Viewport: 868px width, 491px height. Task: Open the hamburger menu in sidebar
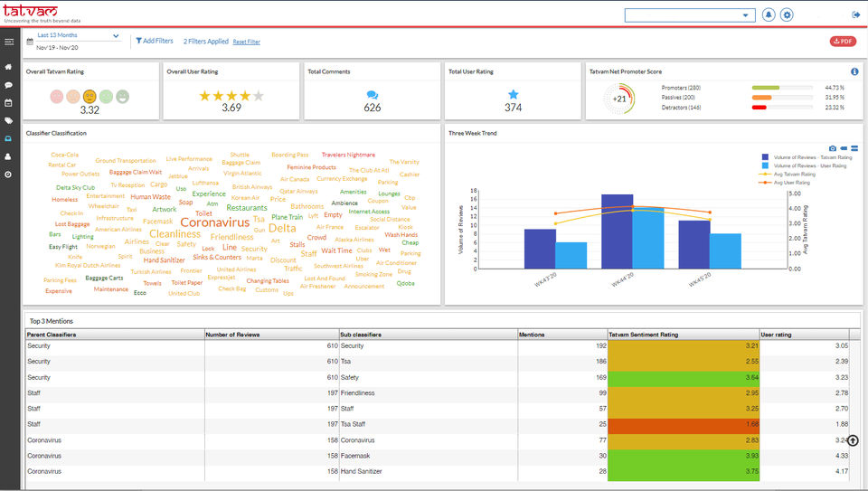(9, 42)
